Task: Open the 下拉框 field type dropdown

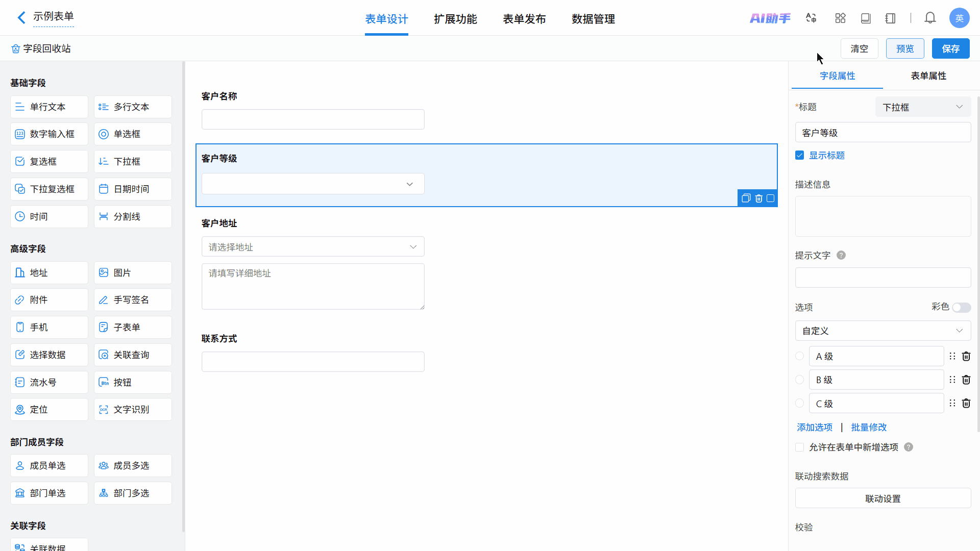Action: click(923, 107)
